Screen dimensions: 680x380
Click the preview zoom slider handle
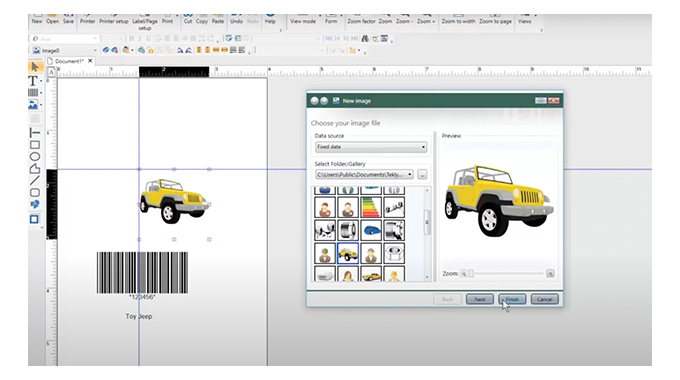pos(471,273)
